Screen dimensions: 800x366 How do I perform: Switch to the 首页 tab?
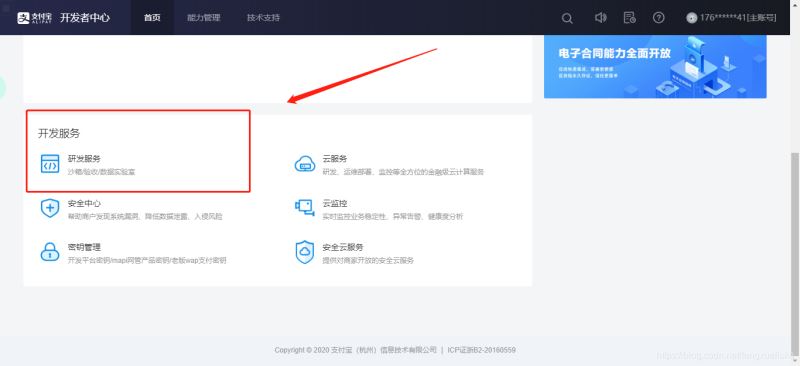pyautogui.click(x=152, y=18)
